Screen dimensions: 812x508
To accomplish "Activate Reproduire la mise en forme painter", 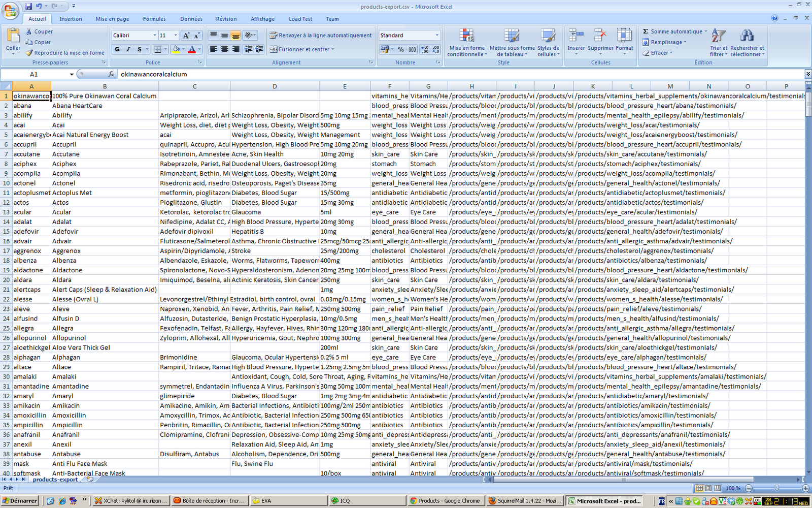I will tap(65, 53).
